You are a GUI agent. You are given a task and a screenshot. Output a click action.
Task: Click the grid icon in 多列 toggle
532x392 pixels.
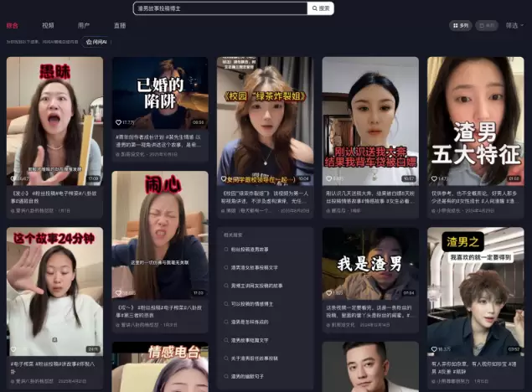coord(455,25)
